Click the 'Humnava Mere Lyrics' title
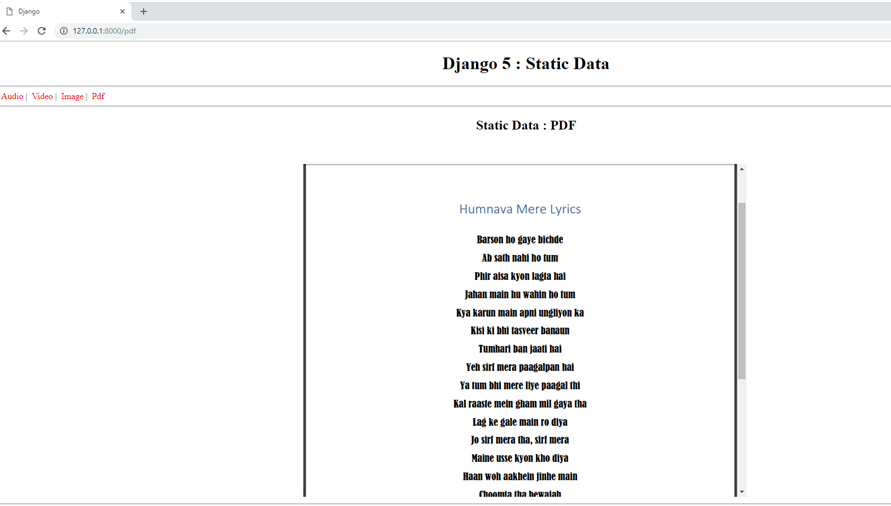Image resolution: width=891 pixels, height=506 pixels. coord(520,209)
